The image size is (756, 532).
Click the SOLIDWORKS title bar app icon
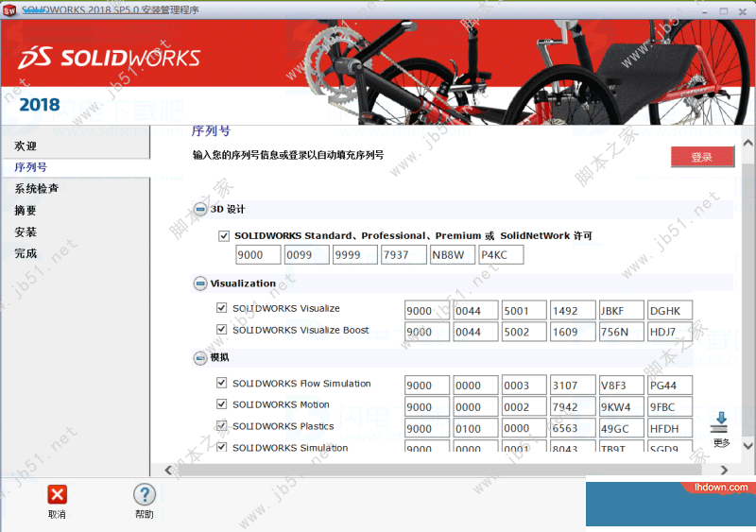(9, 10)
